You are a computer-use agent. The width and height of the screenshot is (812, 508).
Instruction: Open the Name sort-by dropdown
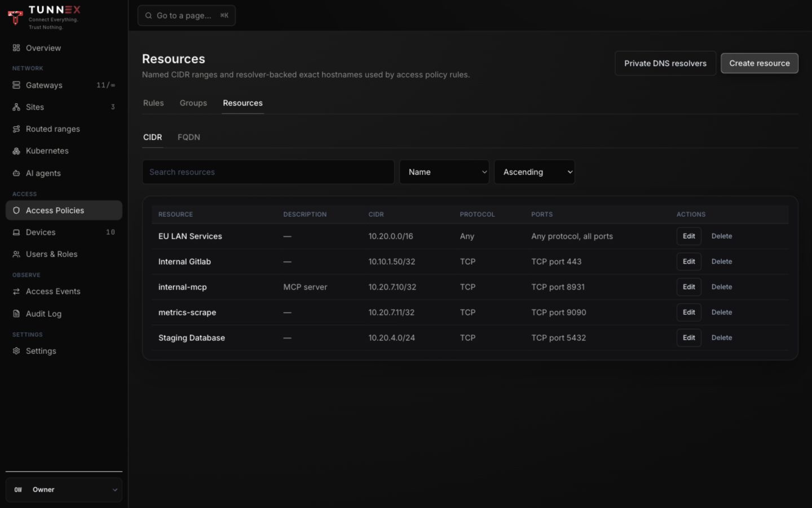click(444, 172)
